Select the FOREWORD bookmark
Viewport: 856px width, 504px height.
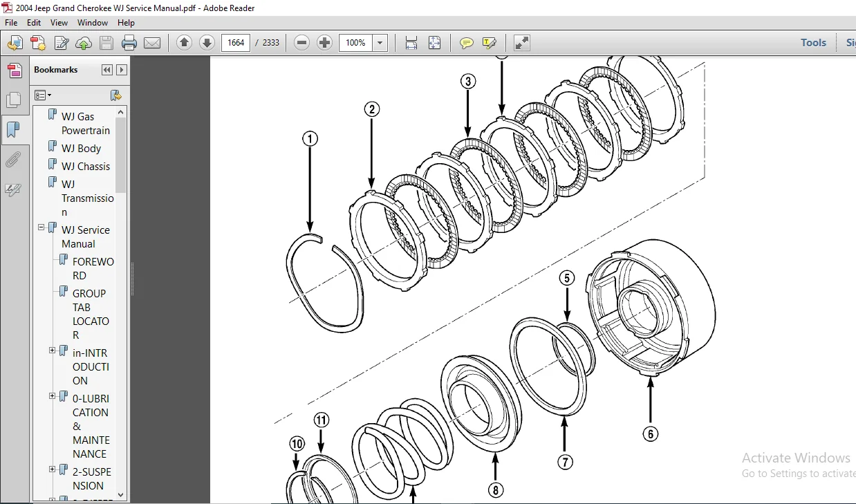point(93,269)
